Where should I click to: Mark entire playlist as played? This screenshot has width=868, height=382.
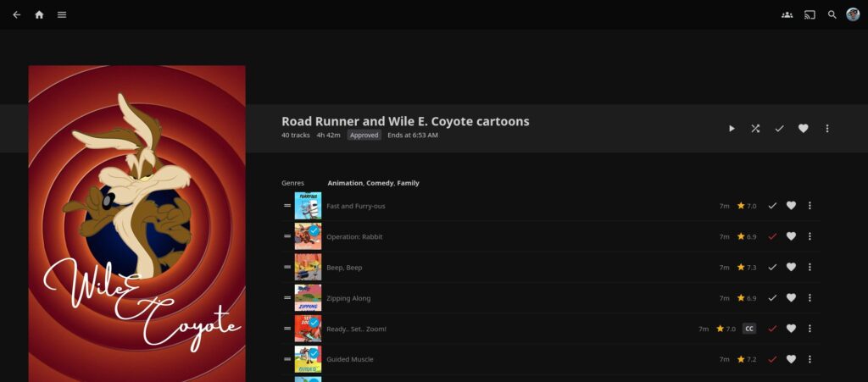(780, 128)
